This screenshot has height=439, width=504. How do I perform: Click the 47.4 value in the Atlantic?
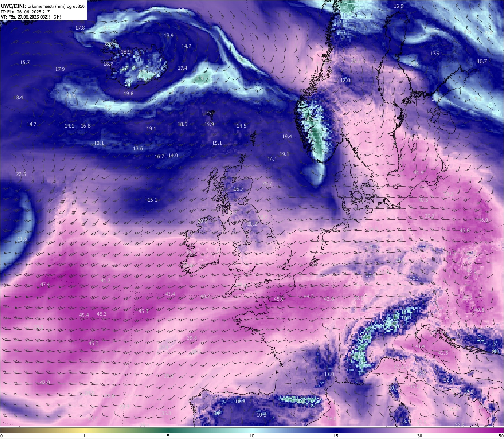[x=45, y=285]
